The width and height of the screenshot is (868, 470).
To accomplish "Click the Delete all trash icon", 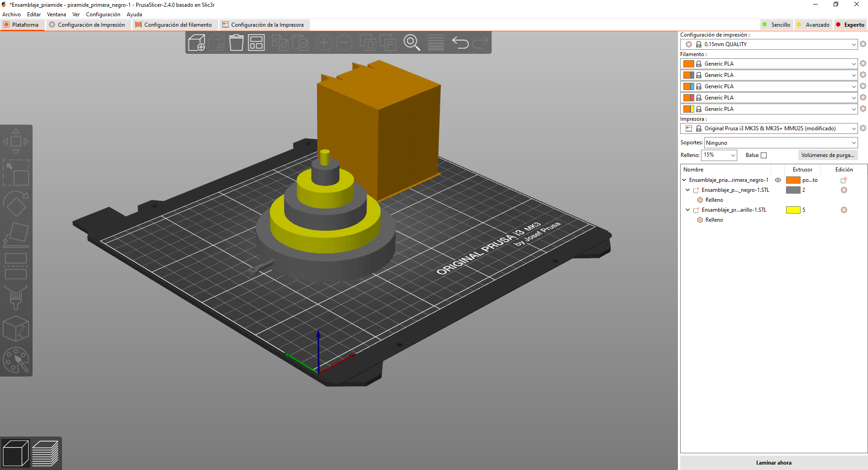I will pyautogui.click(x=236, y=43).
